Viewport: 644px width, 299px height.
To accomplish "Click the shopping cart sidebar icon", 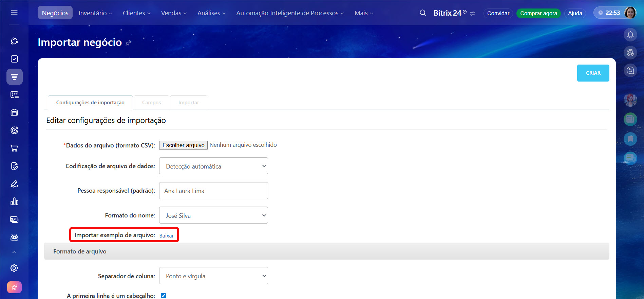I will coord(14,148).
